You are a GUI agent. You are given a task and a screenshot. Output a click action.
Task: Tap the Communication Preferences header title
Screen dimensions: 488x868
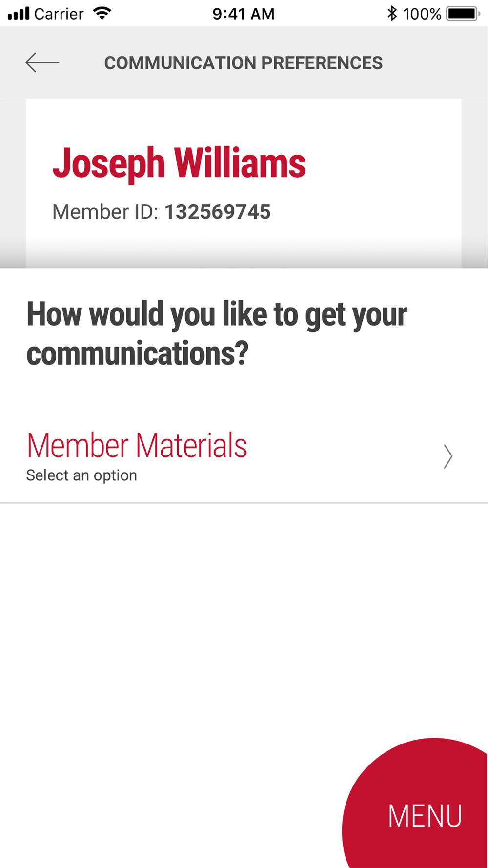(x=243, y=63)
